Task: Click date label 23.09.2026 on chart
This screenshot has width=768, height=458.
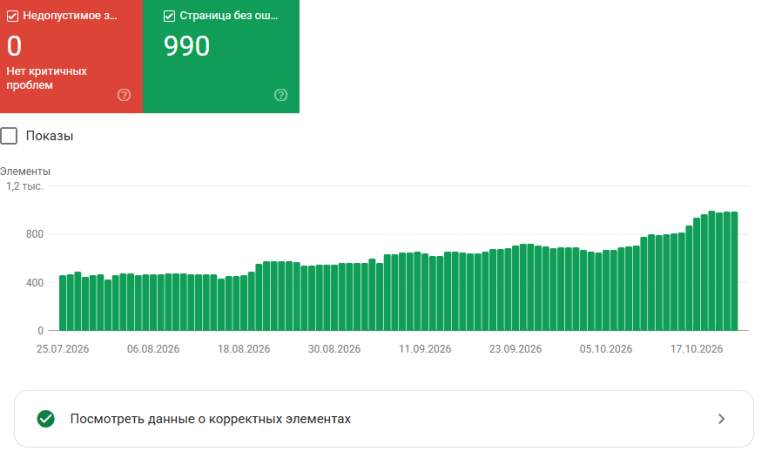Action: tap(515, 349)
